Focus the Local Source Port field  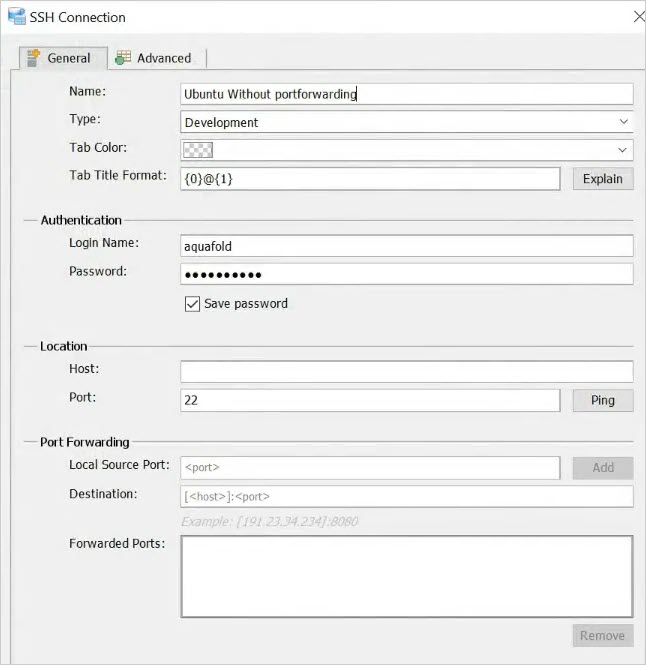(x=370, y=468)
